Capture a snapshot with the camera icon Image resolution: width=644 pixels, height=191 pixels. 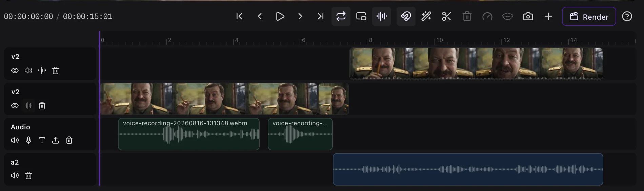pyautogui.click(x=528, y=16)
